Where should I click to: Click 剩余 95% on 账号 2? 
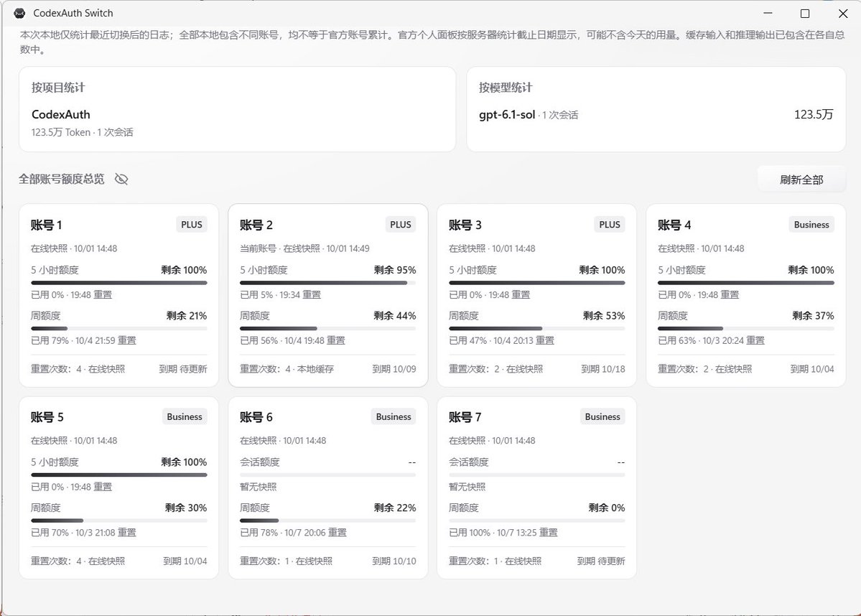395,270
